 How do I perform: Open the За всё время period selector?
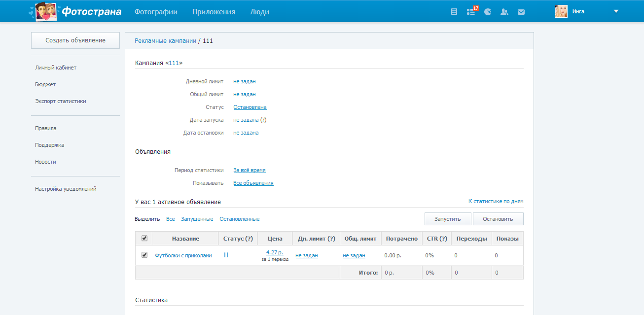point(249,170)
